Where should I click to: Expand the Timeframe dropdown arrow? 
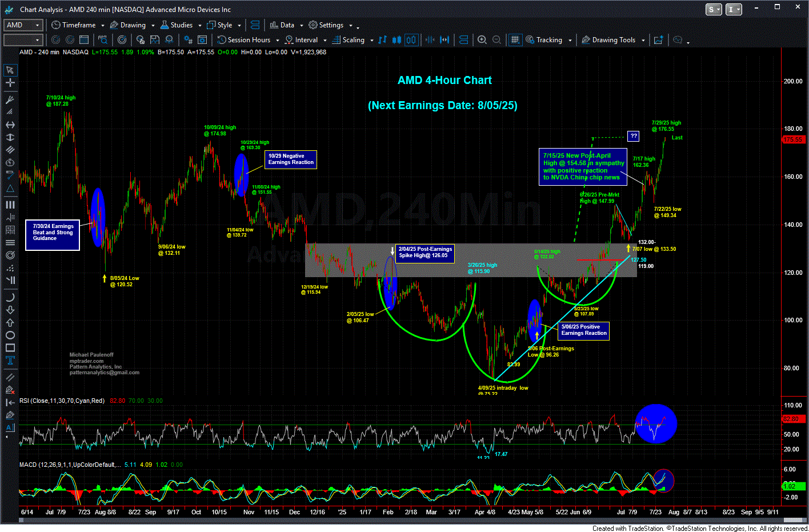tap(103, 26)
